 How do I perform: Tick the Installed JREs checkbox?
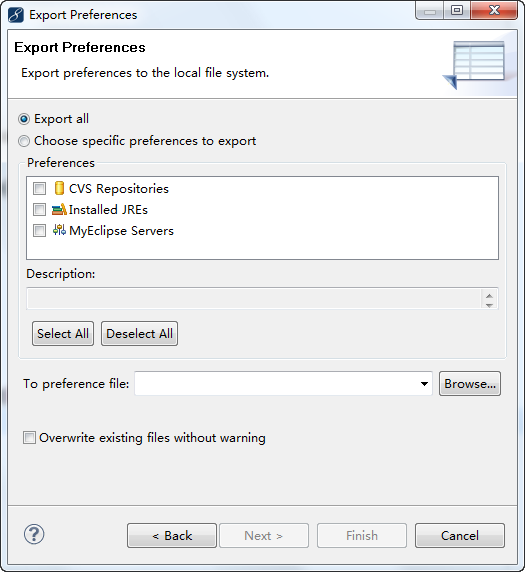pos(39,209)
